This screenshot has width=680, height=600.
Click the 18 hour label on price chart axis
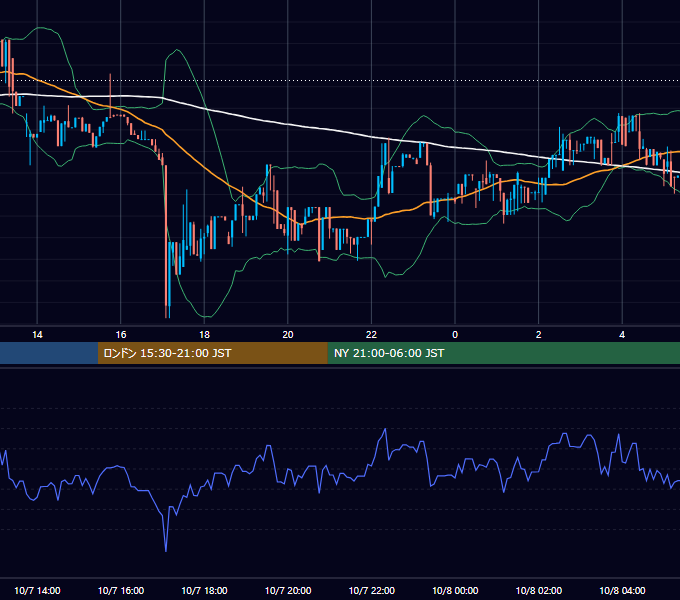[204, 335]
